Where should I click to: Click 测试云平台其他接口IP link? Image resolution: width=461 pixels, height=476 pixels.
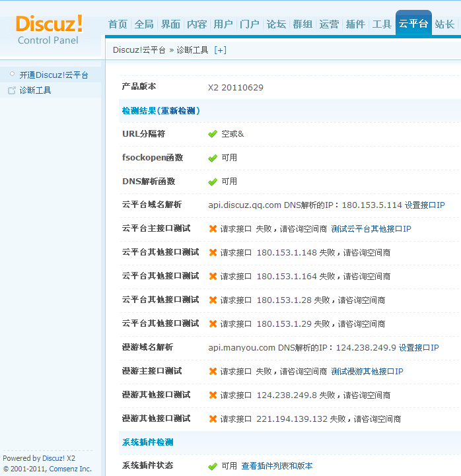(371, 229)
